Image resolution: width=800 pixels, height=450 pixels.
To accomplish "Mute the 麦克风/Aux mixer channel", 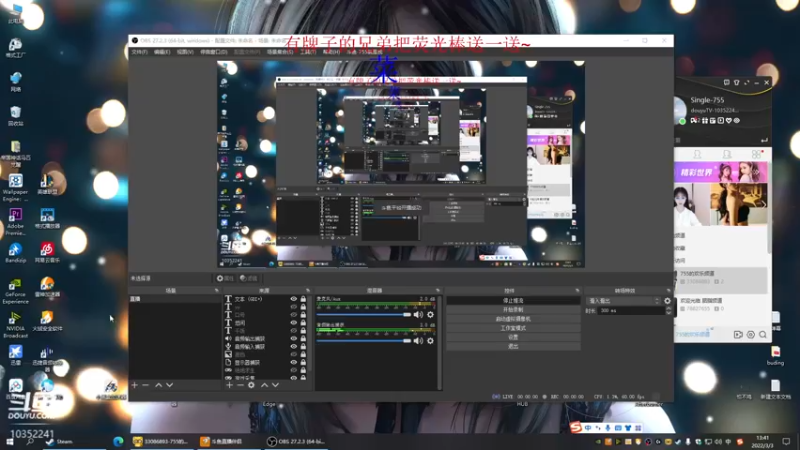I will coord(418,315).
